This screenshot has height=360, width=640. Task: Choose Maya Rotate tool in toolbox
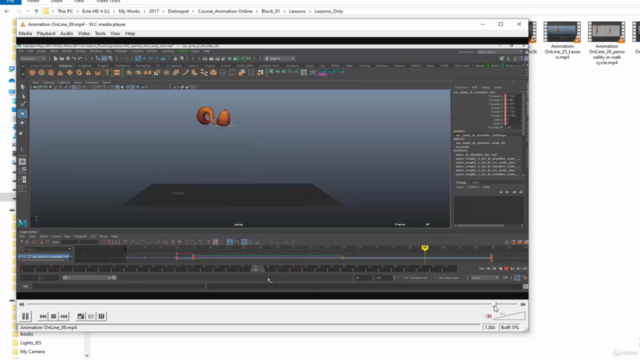click(x=22, y=123)
